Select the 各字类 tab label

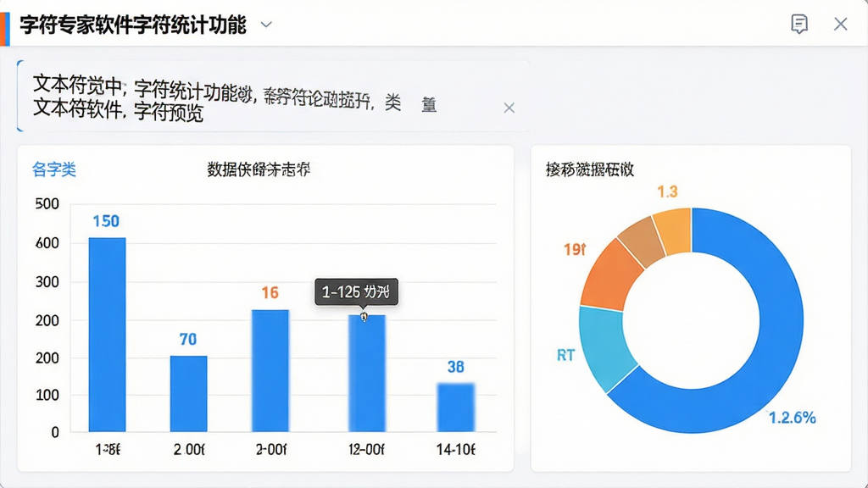(x=53, y=169)
